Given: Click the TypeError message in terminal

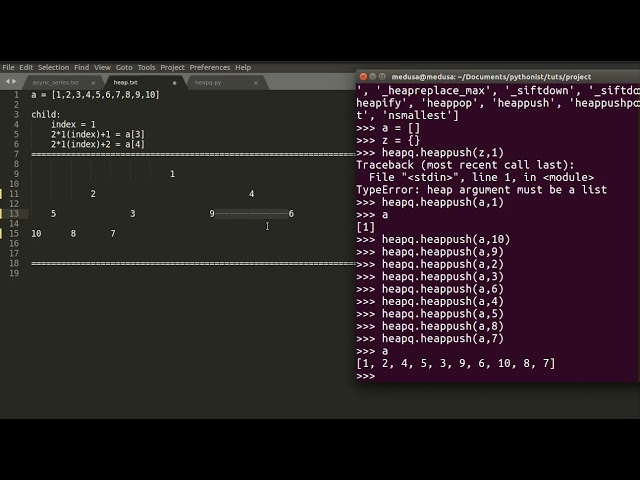Looking at the screenshot, I should point(482,190).
